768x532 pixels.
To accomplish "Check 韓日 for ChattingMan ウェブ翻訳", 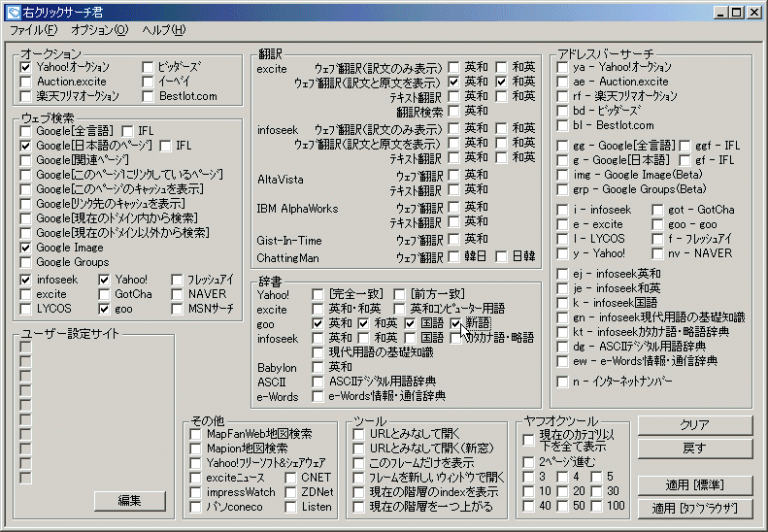I will tap(454, 256).
